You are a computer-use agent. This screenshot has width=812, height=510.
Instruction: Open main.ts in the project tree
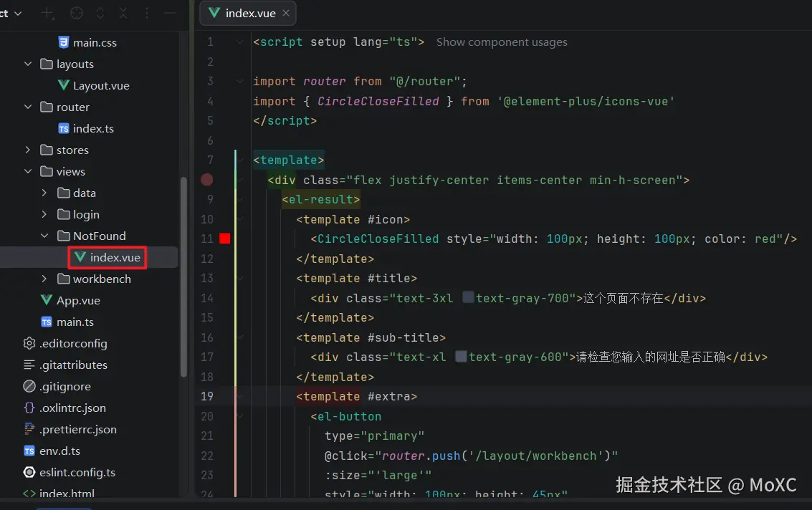point(75,322)
